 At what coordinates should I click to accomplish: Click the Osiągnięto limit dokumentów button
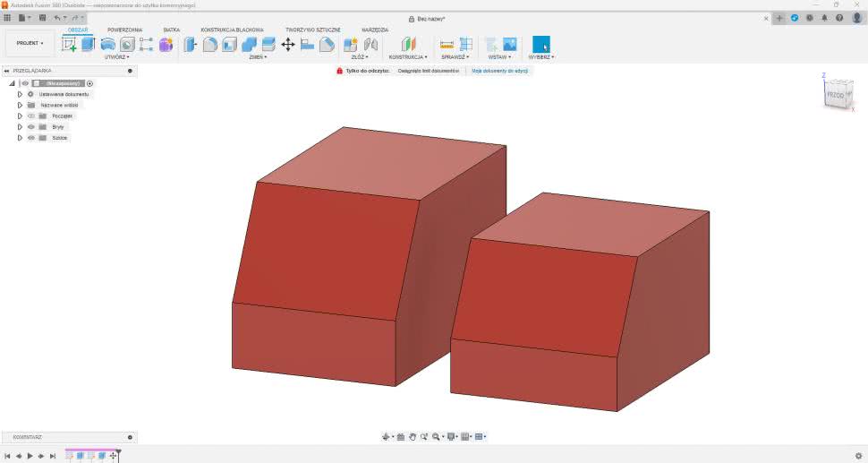[x=429, y=70]
